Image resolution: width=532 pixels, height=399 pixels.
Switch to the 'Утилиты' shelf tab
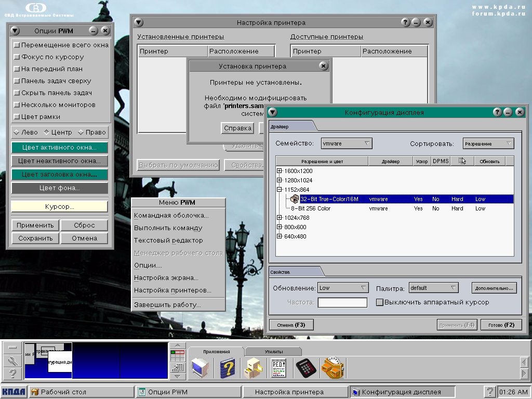click(x=273, y=352)
